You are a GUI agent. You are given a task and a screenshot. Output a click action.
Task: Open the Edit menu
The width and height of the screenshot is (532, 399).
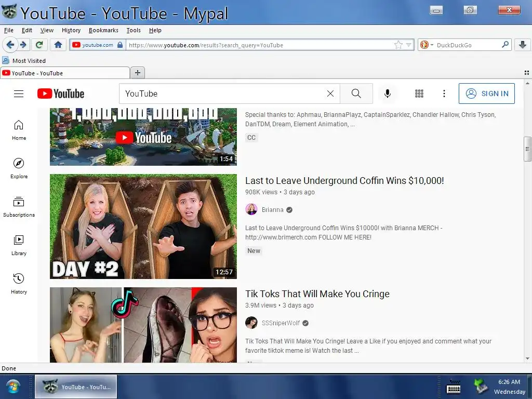click(27, 30)
